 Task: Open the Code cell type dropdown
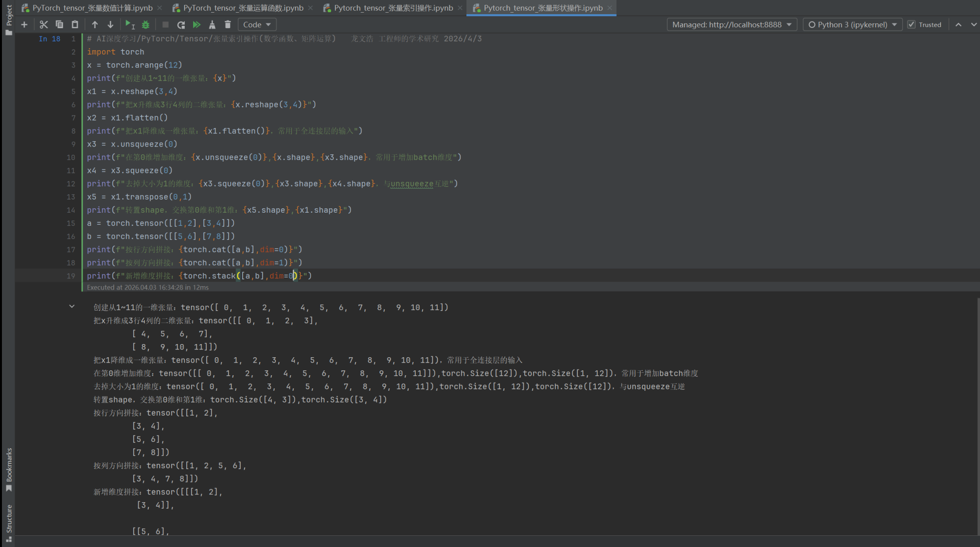[x=257, y=25]
